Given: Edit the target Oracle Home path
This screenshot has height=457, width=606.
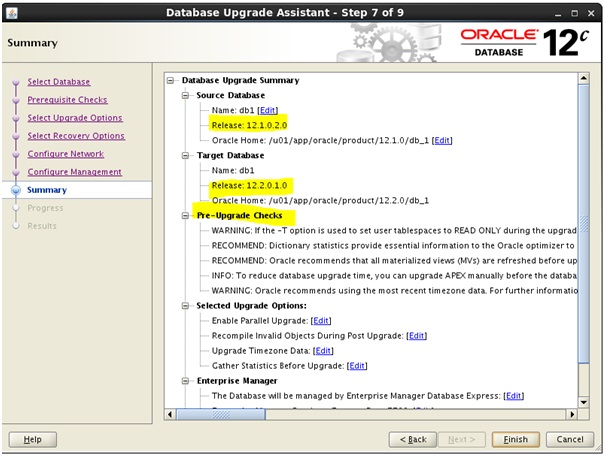Looking at the screenshot, I should (x=442, y=200).
